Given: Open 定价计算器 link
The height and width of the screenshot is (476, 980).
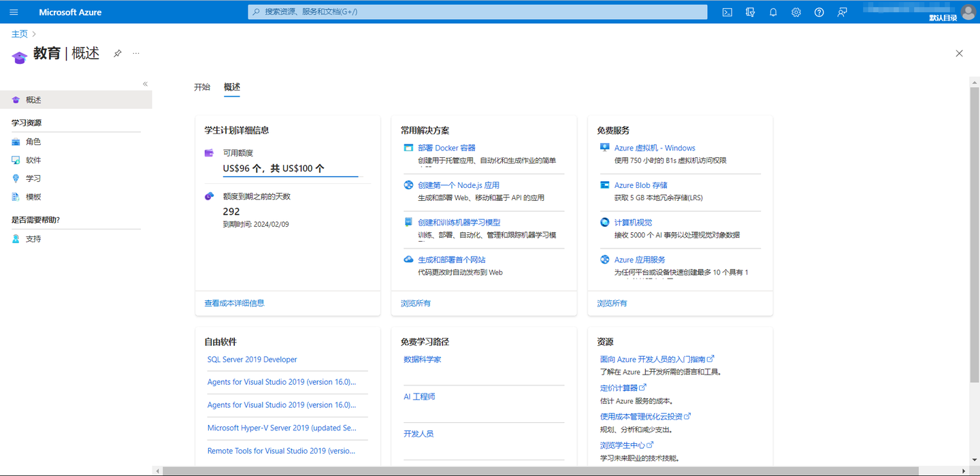Looking at the screenshot, I should tap(623, 388).
